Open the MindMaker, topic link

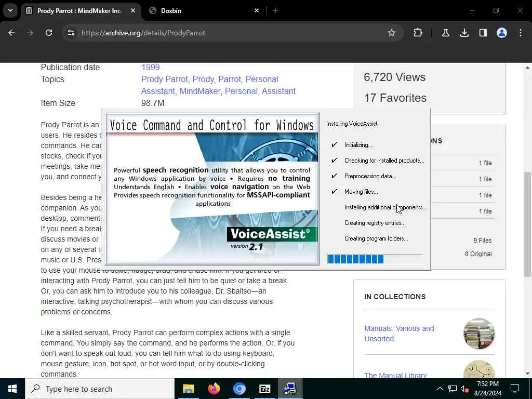[x=201, y=91]
